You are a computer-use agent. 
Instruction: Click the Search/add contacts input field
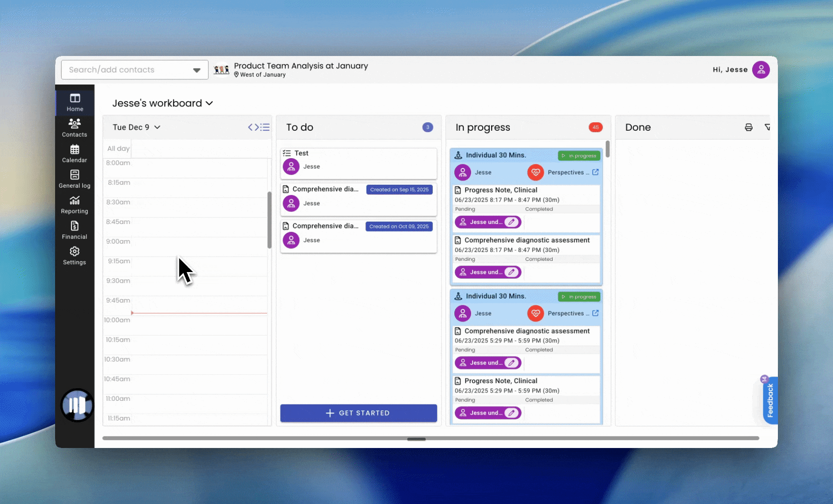(126, 70)
